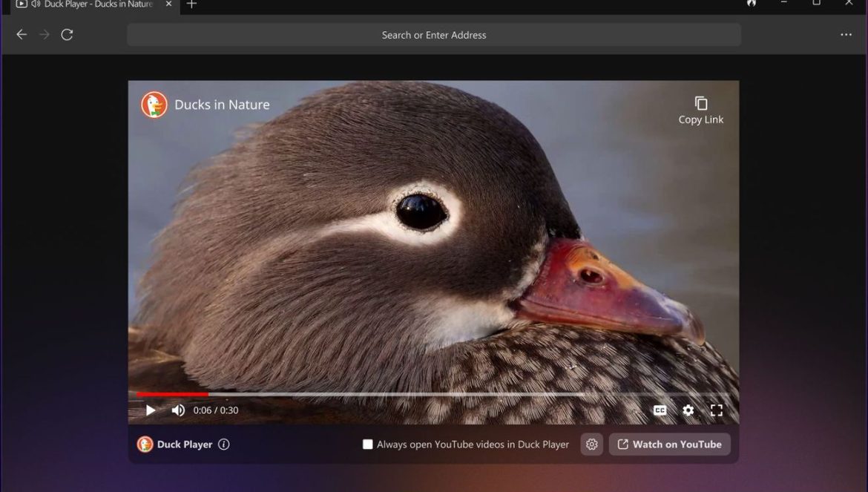Toggle closed captions
Viewport: 868px width, 492px height.
660,410
